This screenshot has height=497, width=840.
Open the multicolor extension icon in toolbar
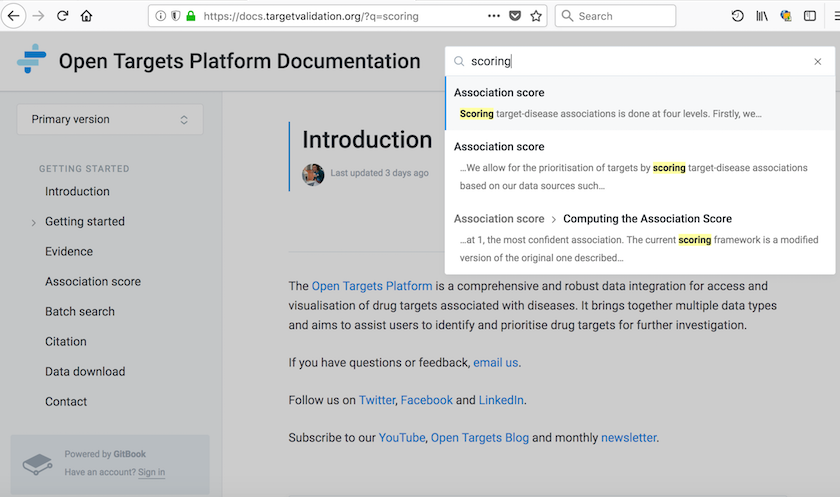tap(786, 16)
